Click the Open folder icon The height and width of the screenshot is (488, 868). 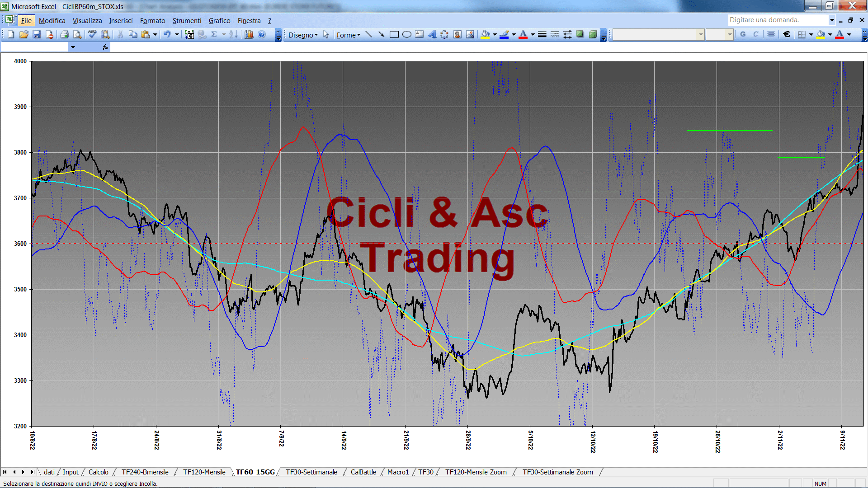(x=24, y=34)
